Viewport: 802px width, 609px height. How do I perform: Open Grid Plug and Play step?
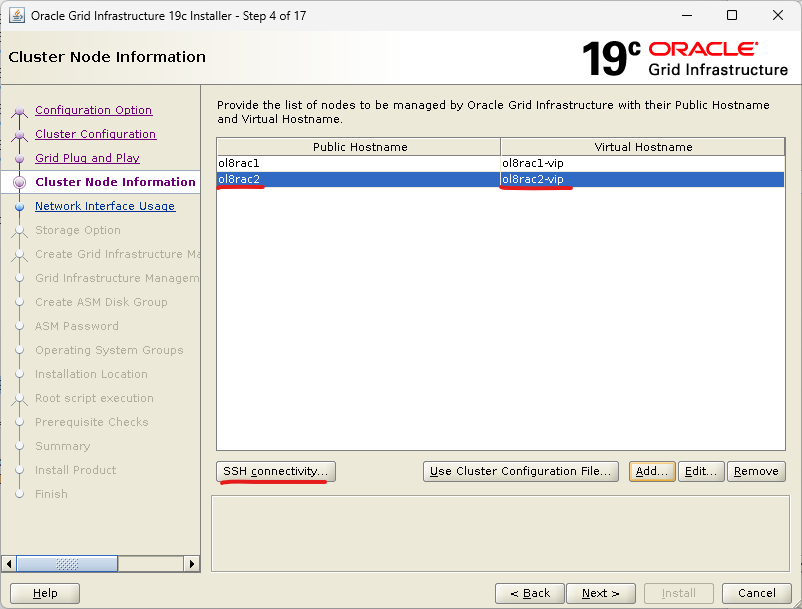87,158
